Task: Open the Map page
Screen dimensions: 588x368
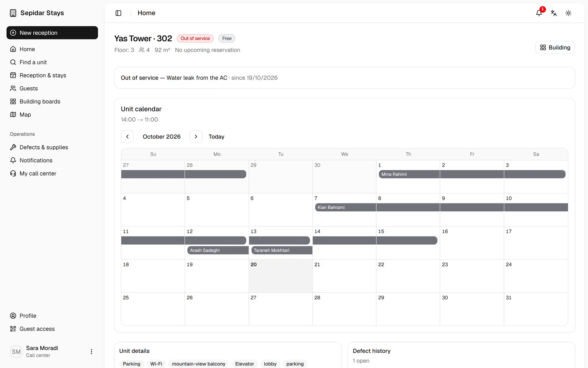Action: point(52,115)
